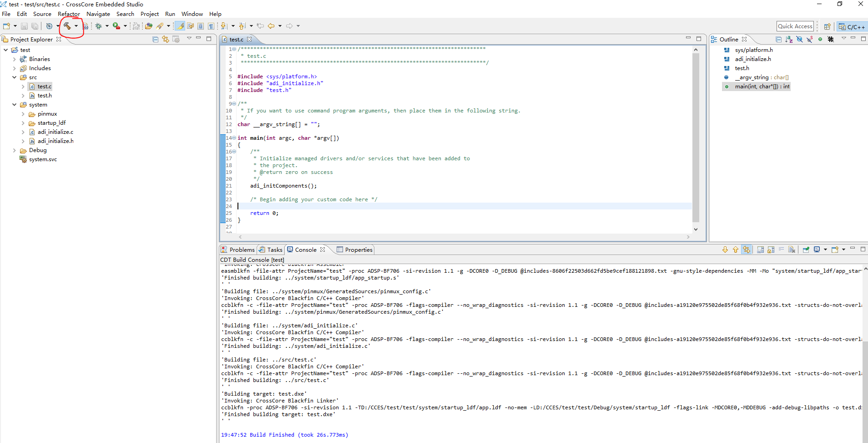Click the Clear Console icon
Viewport: 868px width, 443px height.
pos(792,250)
